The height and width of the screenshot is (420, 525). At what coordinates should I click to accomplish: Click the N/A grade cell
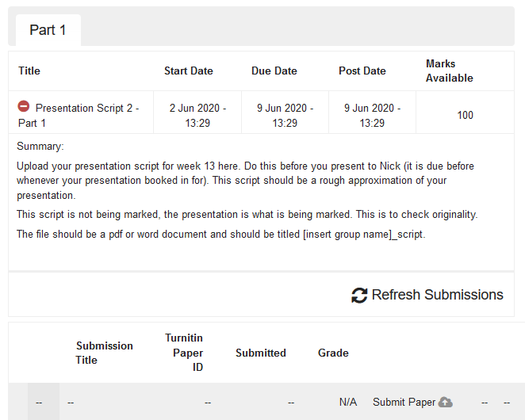[x=348, y=402]
